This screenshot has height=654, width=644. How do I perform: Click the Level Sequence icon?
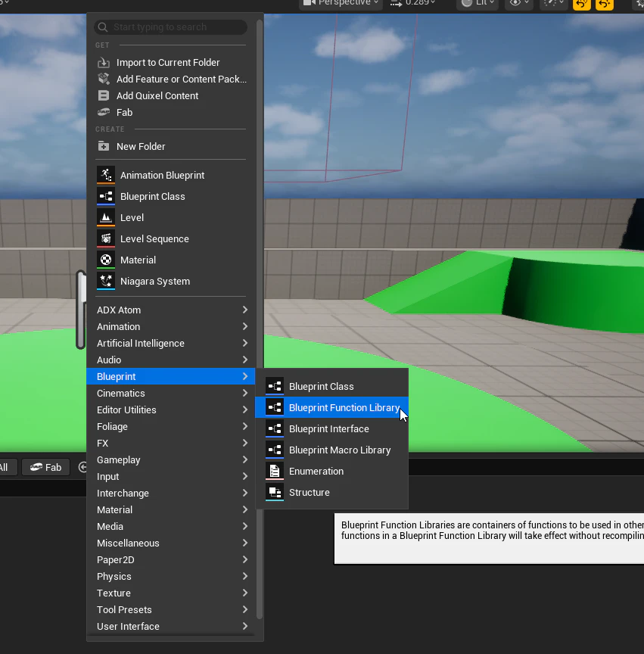pyautogui.click(x=106, y=239)
